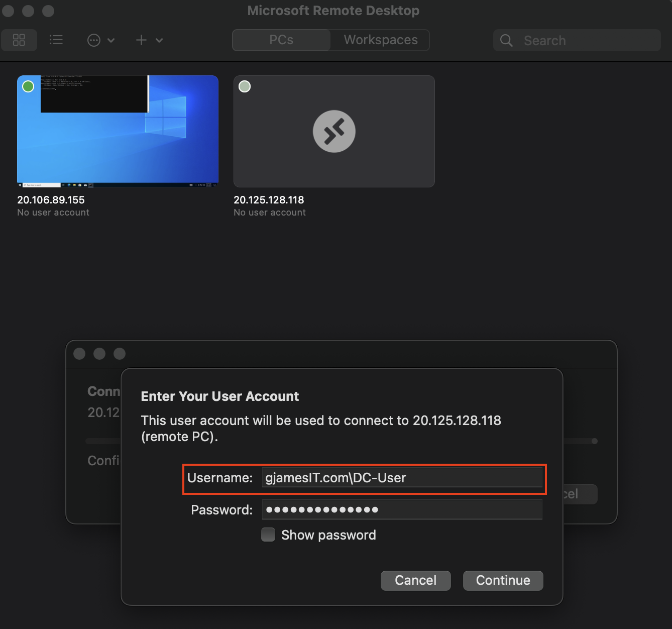The height and width of the screenshot is (629, 672).
Task: Select the PCs tab
Action: (281, 40)
